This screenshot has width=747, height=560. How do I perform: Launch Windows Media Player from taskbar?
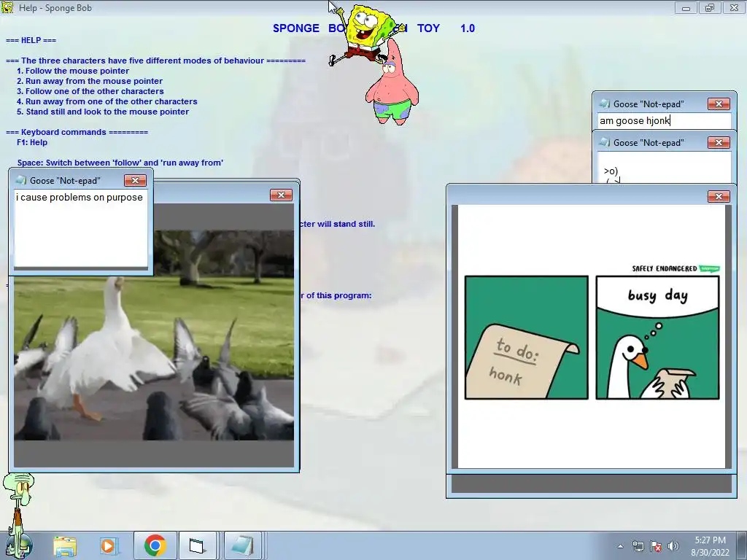pyautogui.click(x=108, y=545)
